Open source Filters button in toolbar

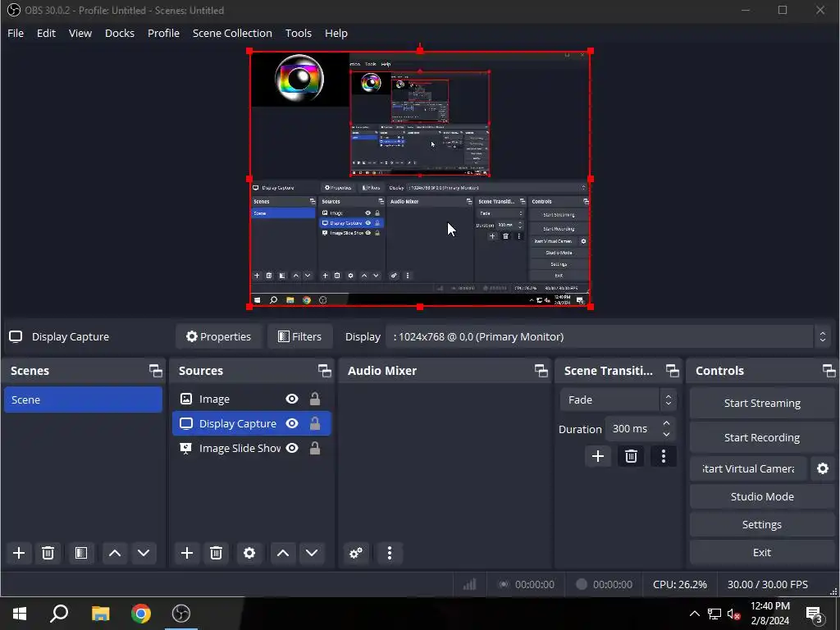tap(300, 336)
